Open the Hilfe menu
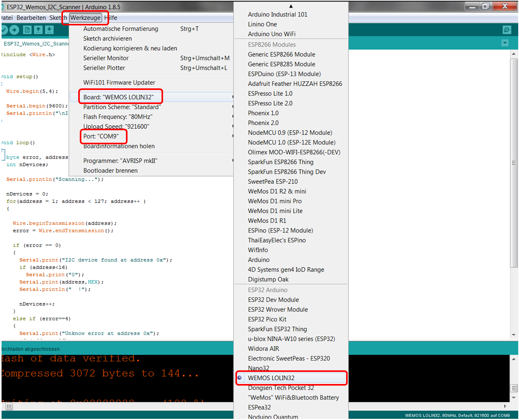 click(x=111, y=18)
